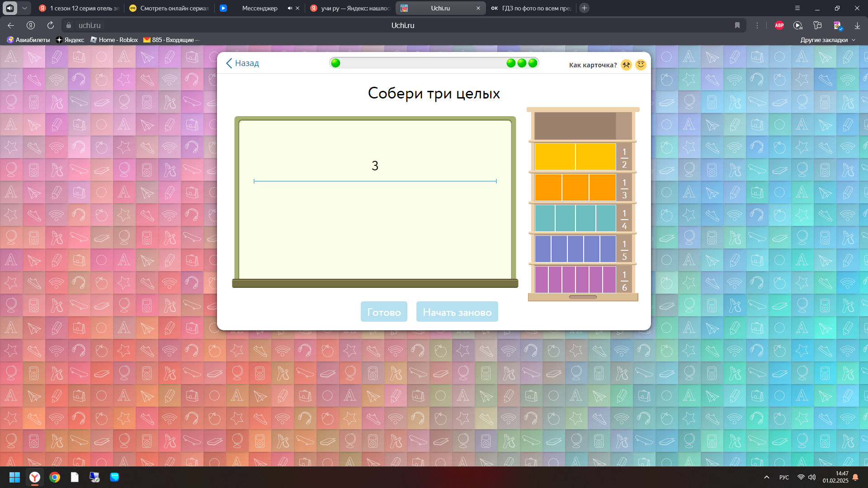Expand the tab list dropdown arrow
868x488 pixels.
click(x=24, y=8)
